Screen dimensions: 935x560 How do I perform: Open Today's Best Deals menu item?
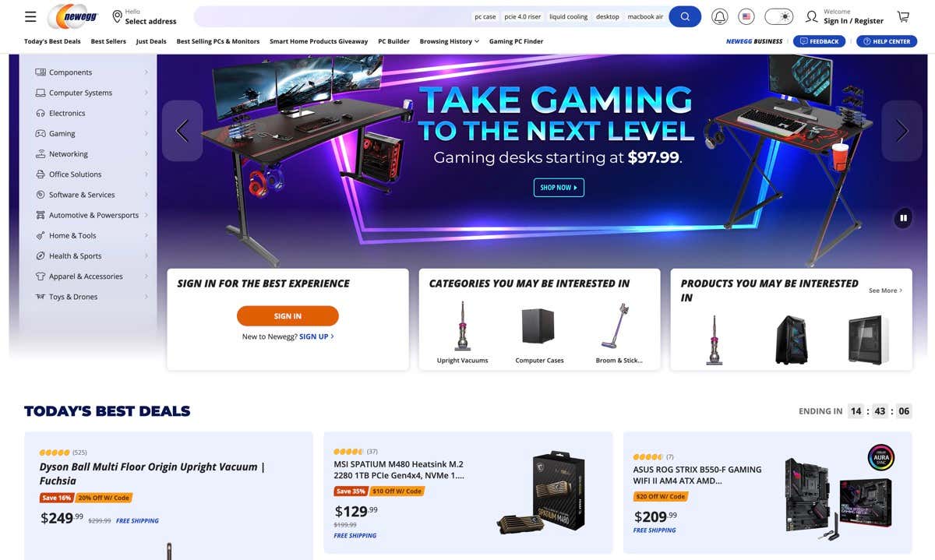[52, 41]
